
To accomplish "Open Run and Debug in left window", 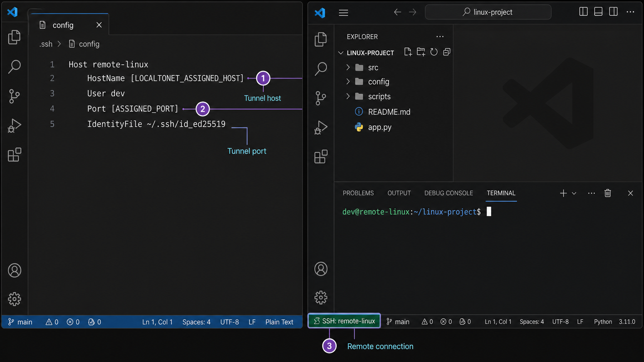I will pyautogui.click(x=14, y=125).
